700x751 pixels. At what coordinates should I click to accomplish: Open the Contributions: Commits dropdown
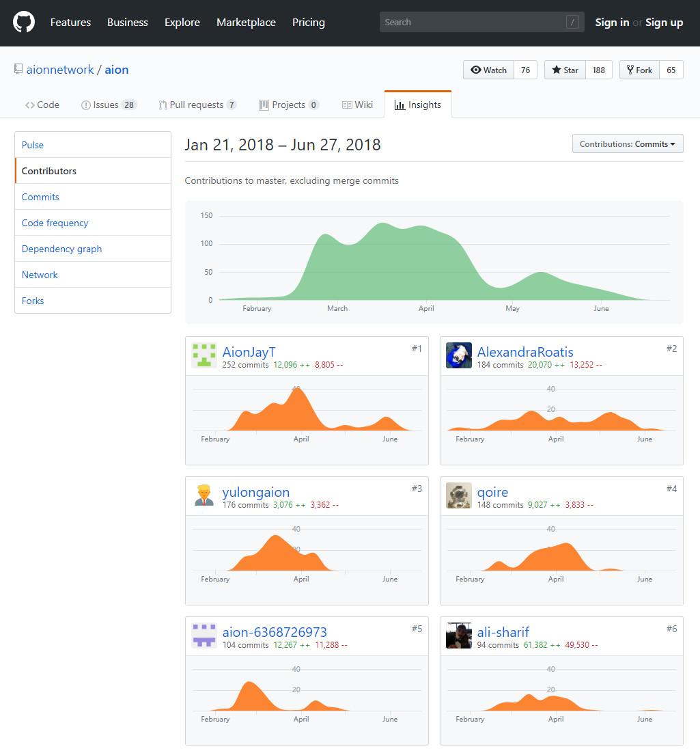627,144
